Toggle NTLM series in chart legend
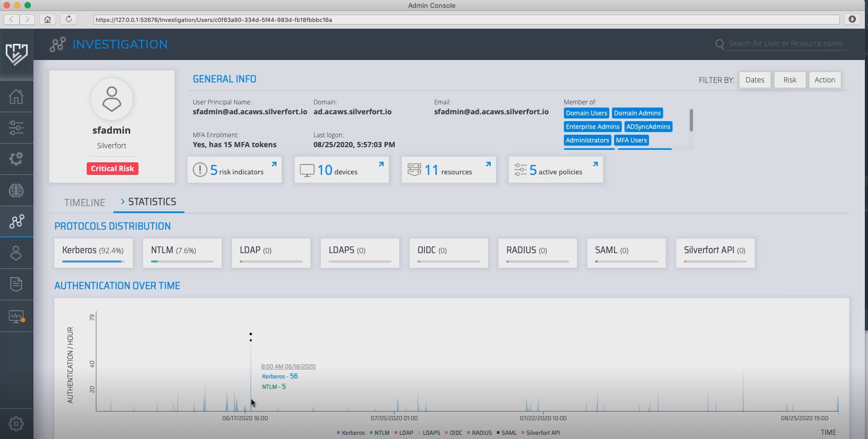Image resolution: width=868 pixels, height=439 pixels. click(379, 433)
